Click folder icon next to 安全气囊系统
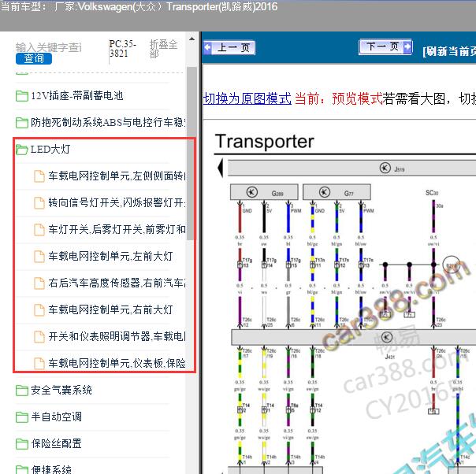Screen dimensions: 476x474 [x=22, y=391]
